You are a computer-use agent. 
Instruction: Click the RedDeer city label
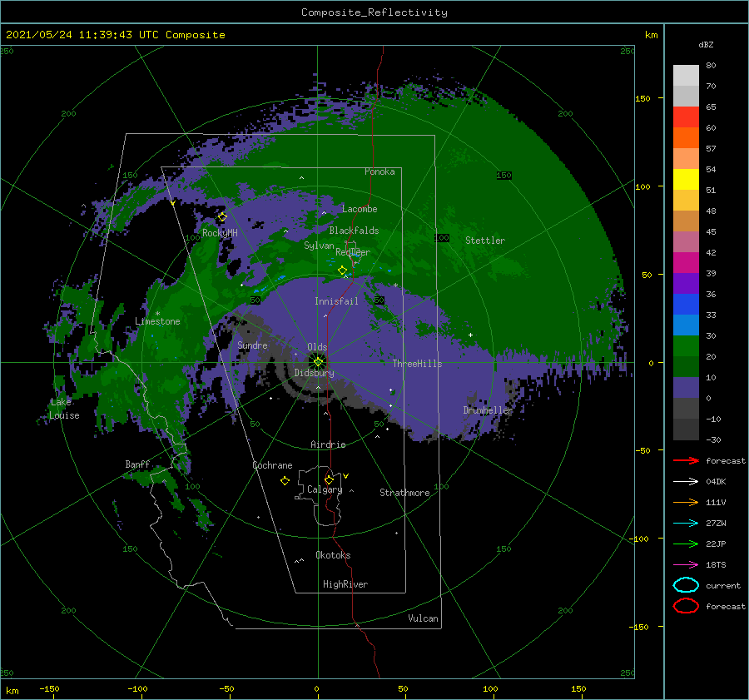[x=353, y=252]
